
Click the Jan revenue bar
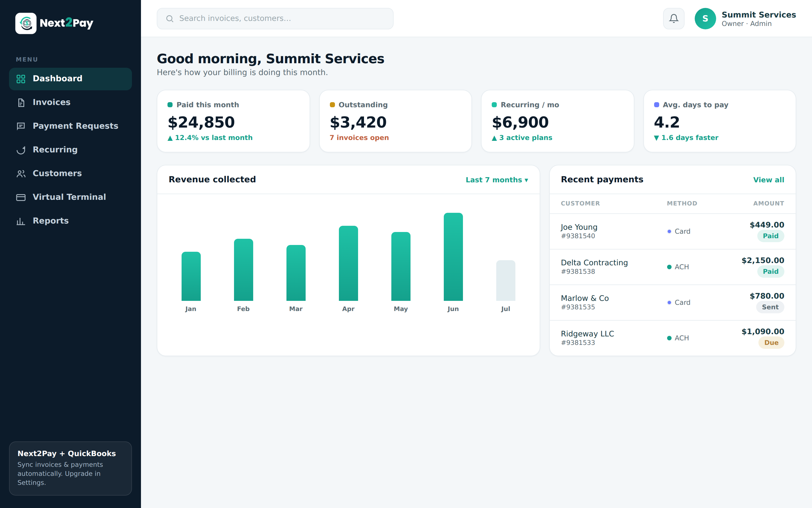191,276
